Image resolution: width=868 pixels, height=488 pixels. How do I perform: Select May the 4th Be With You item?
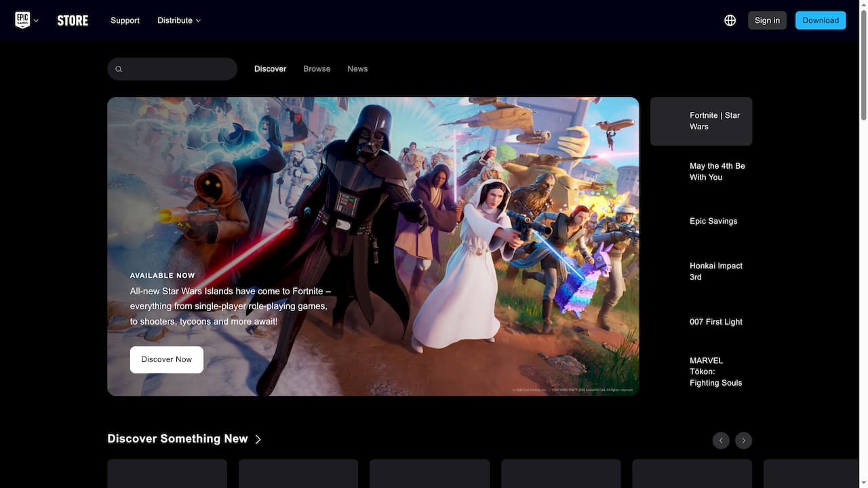[x=701, y=171]
